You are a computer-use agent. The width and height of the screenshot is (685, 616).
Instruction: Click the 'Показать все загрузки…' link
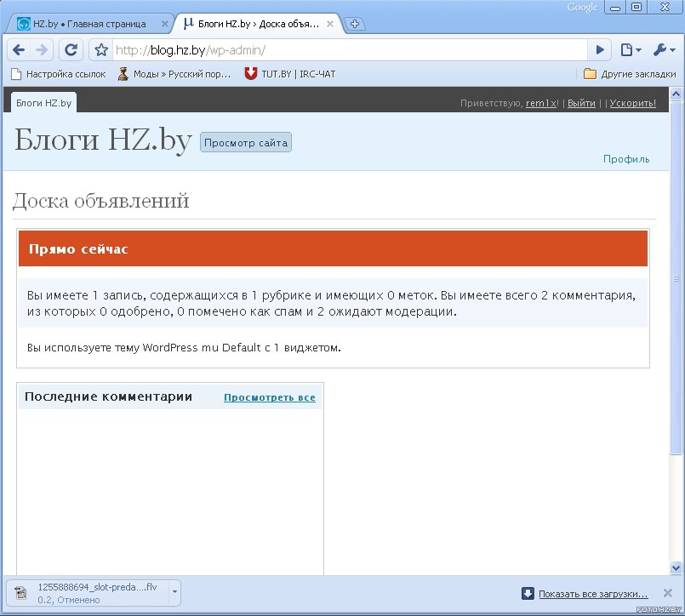coord(593,594)
